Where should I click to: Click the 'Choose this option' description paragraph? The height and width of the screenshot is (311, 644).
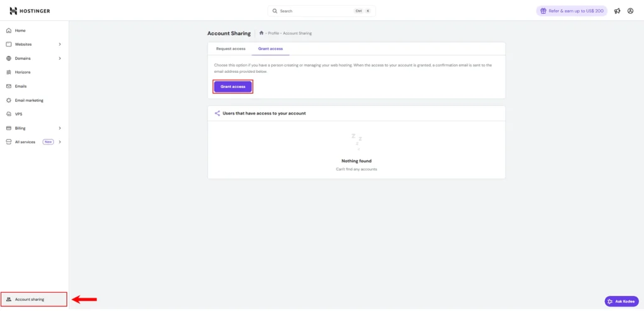(x=353, y=68)
